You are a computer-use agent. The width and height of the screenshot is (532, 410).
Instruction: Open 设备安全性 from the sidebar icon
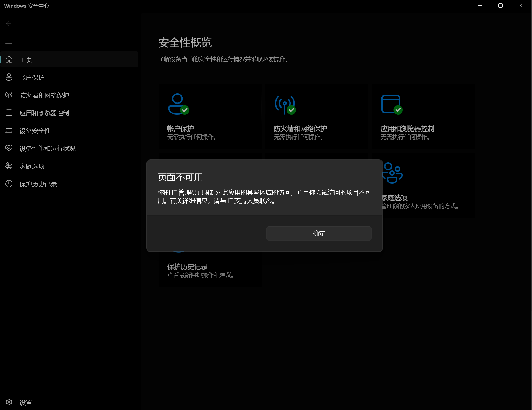point(9,131)
